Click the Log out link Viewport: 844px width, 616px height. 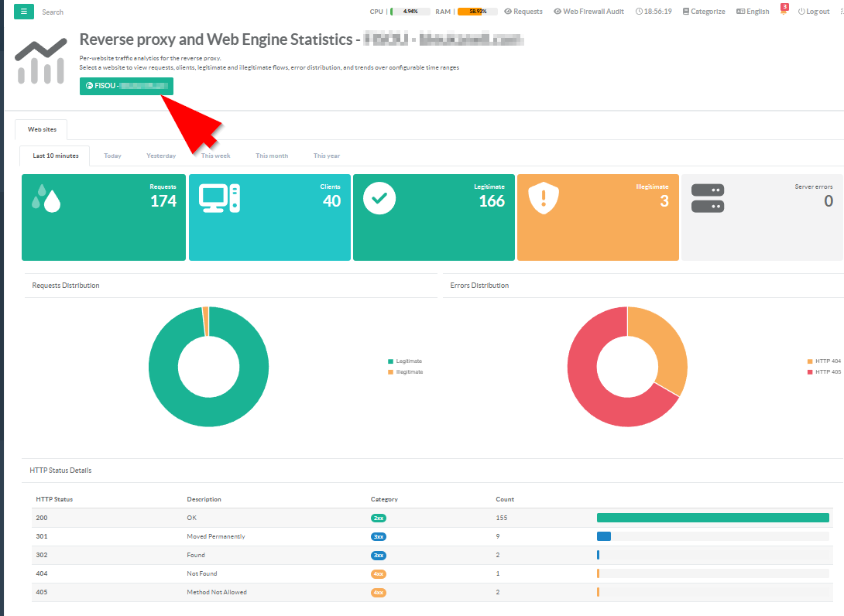point(814,12)
